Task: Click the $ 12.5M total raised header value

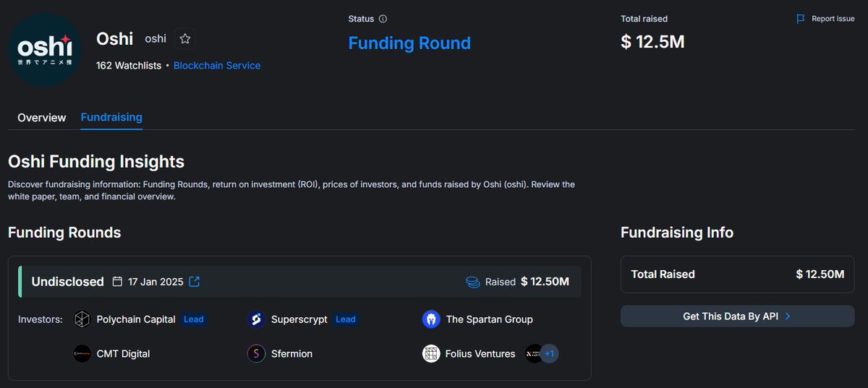Action: pyautogui.click(x=652, y=42)
